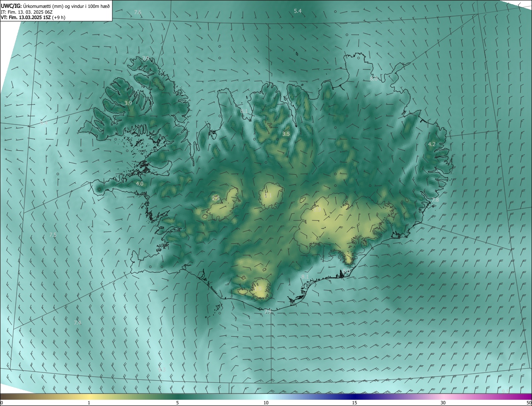This screenshot has height=406, width=532.
Task: Click the 3.9 value on the map
Action: pyautogui.click(x=128, y=103)
